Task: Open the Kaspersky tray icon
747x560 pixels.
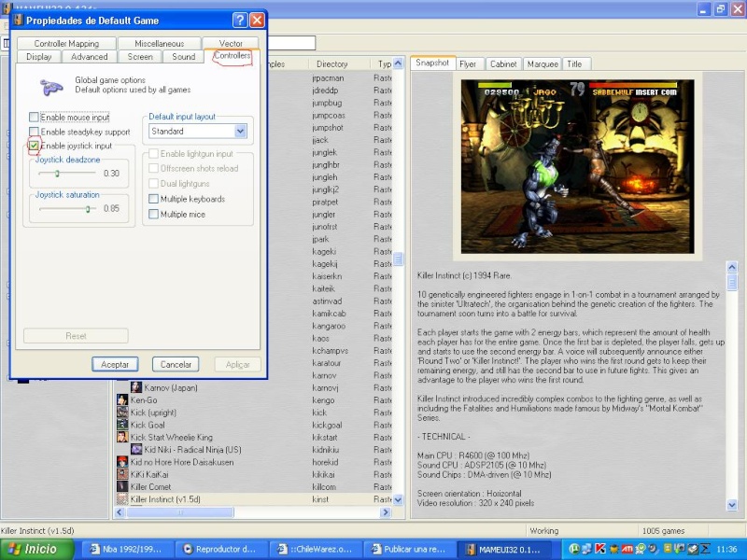Action: tap(599, 549)
